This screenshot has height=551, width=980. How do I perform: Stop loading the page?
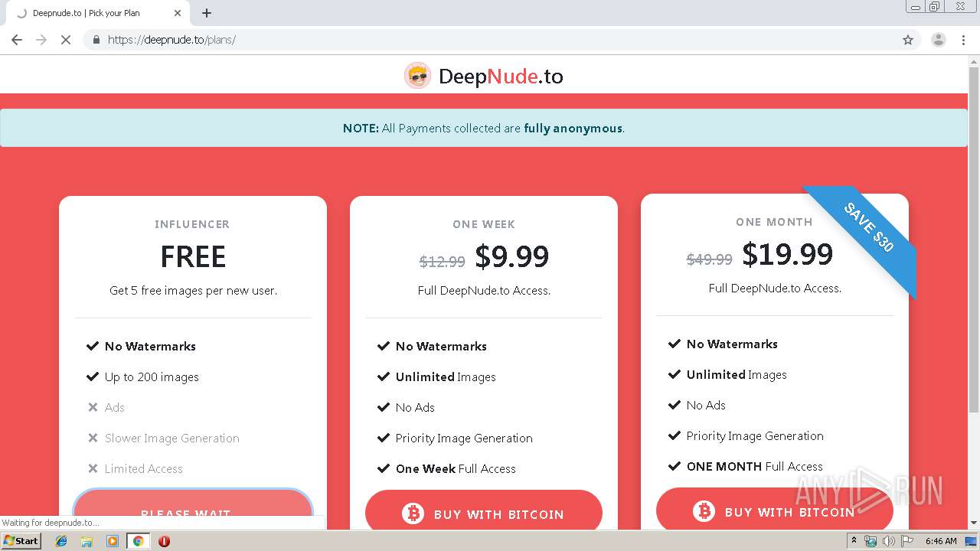[66, 40]
